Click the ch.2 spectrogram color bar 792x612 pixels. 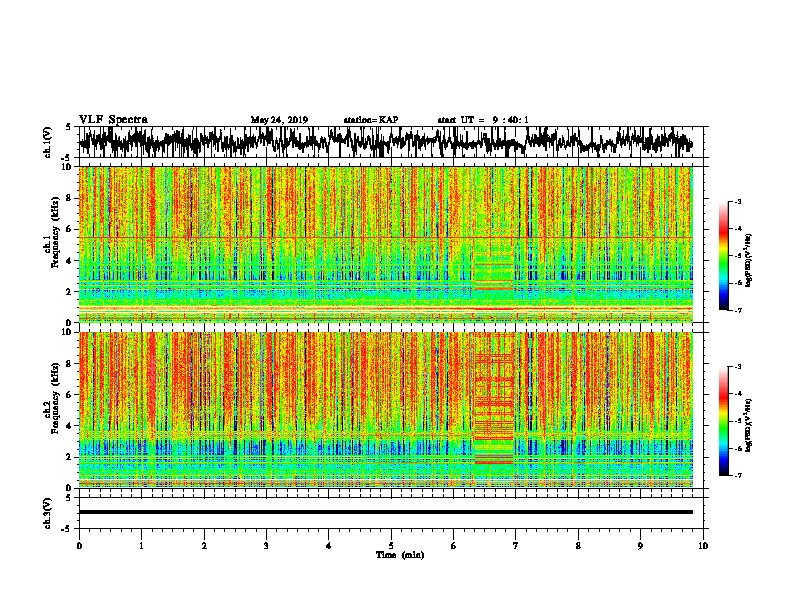[723, 421]
